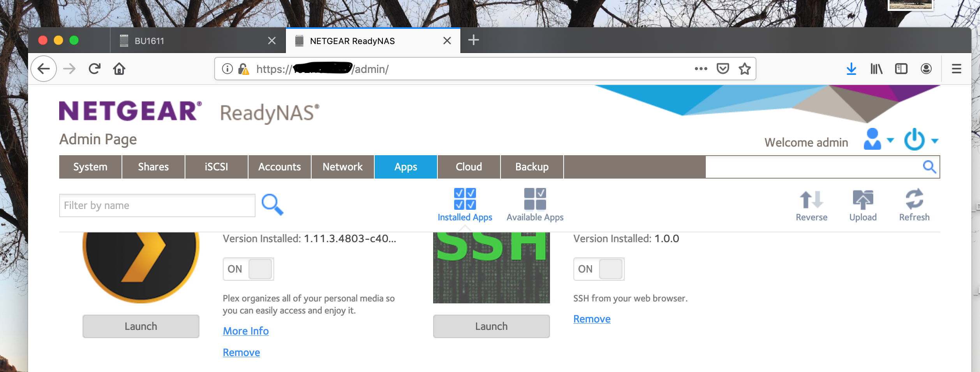Go to the browser home icon
This screenshot has height=372, width=980.
tap(119, 69)
